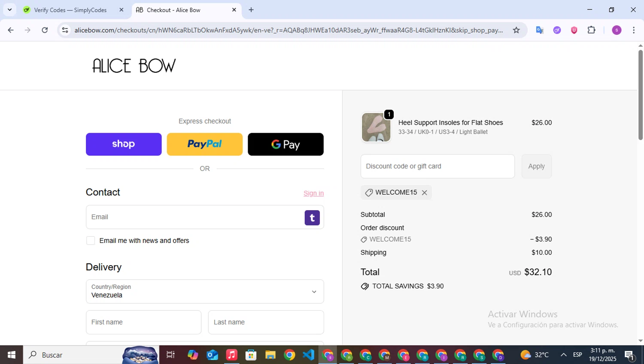Open the Windows Start menu

click(12, 355)
